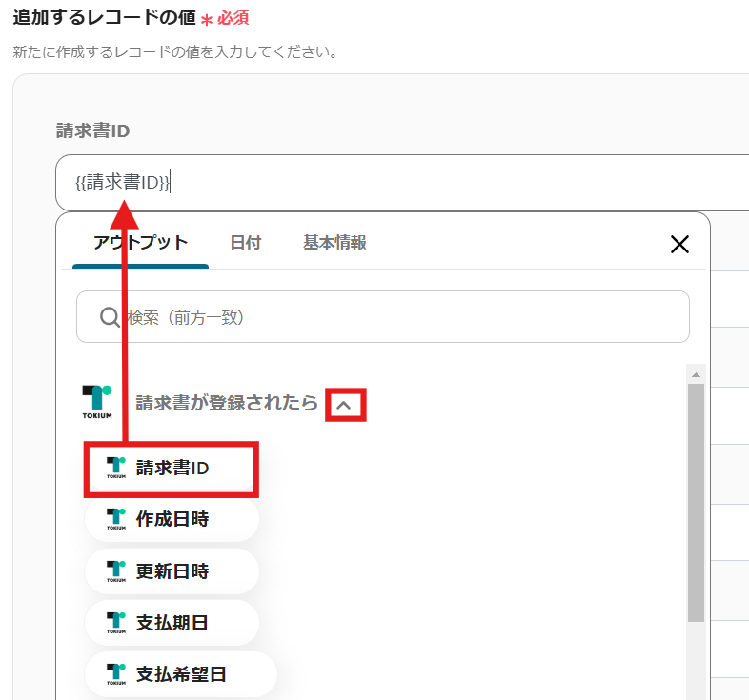This screenshot has width=749, height=700.
Task: Click the 追加するレコードの値 heading
Action: pyautogui.click(x=104, y=18)
